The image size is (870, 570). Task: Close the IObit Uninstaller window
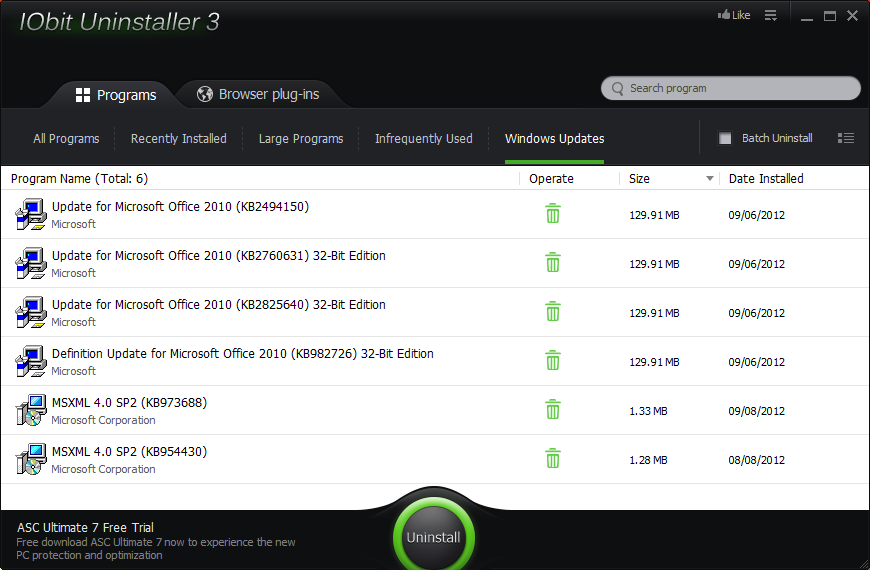coord(853,16)
